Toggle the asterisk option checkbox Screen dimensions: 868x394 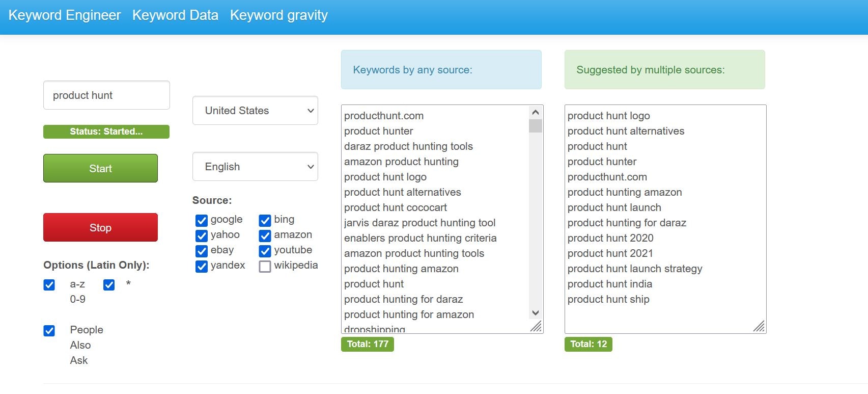tap(109, 285)
